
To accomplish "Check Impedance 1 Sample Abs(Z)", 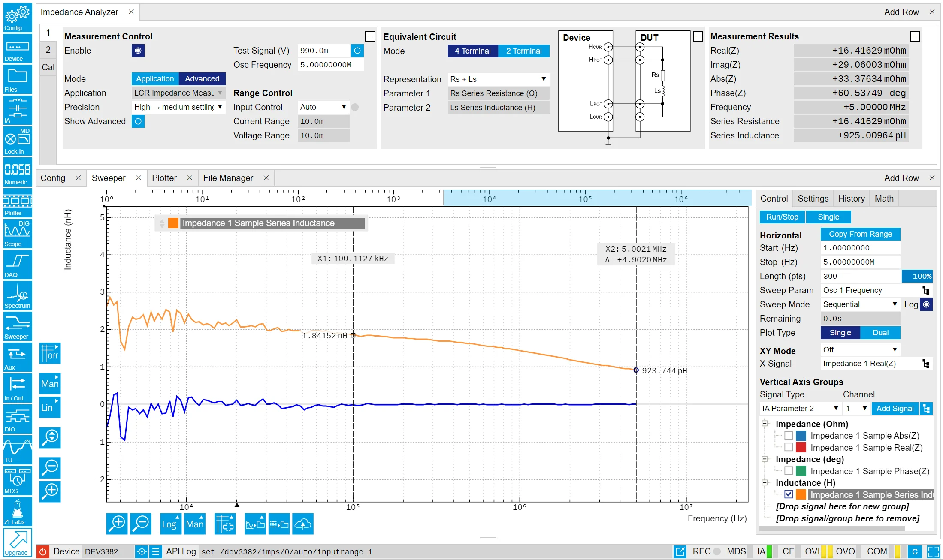I will pyautogui.click(x=789, y=436).
